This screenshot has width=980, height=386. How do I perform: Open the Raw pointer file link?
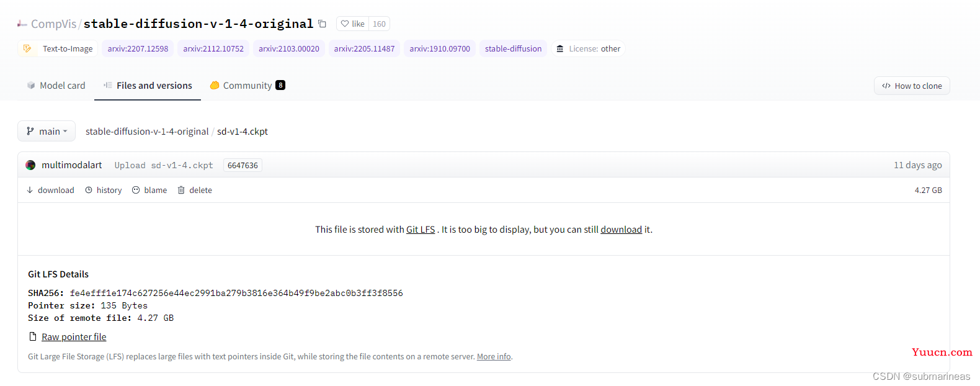click(74, 337)
